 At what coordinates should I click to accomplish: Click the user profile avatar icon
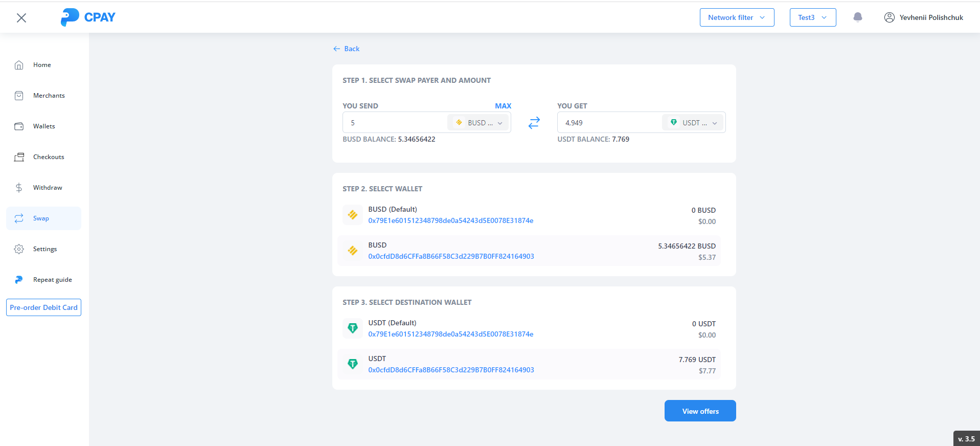(x=889, y=17)
